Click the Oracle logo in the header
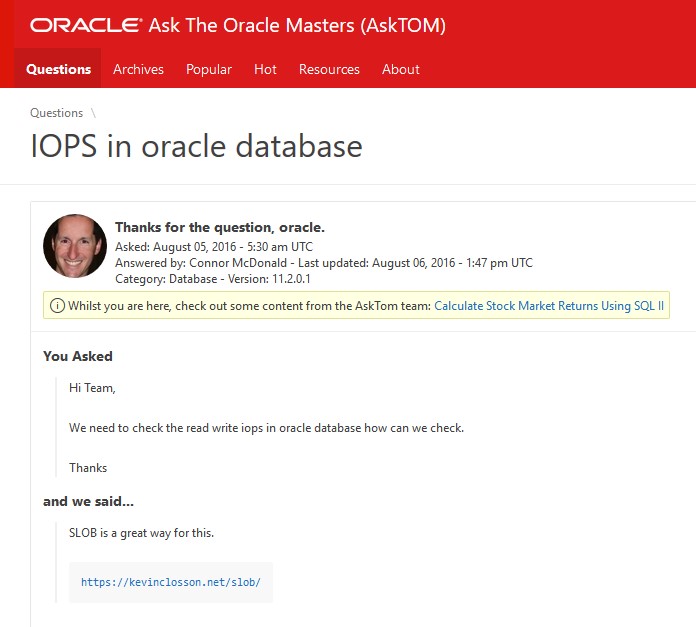This screenshot has width=696, height=627. (86, 25)
